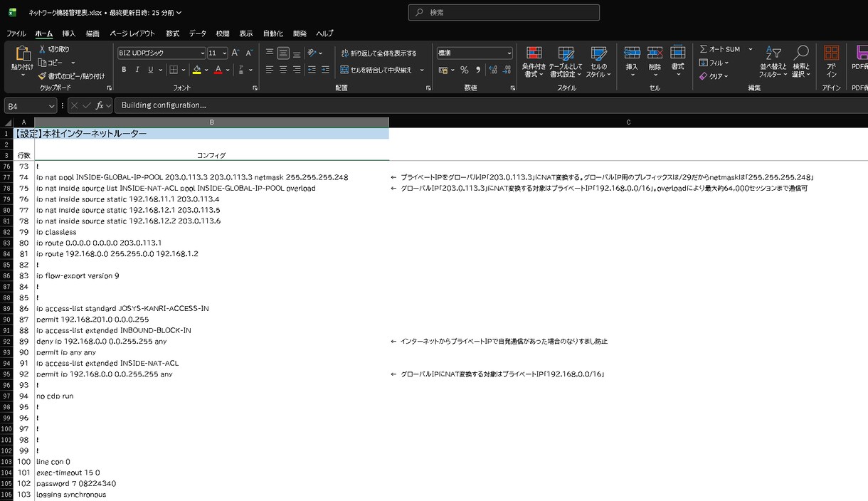Toggle middle vertical alignment
868x501 pixels.
283,53
